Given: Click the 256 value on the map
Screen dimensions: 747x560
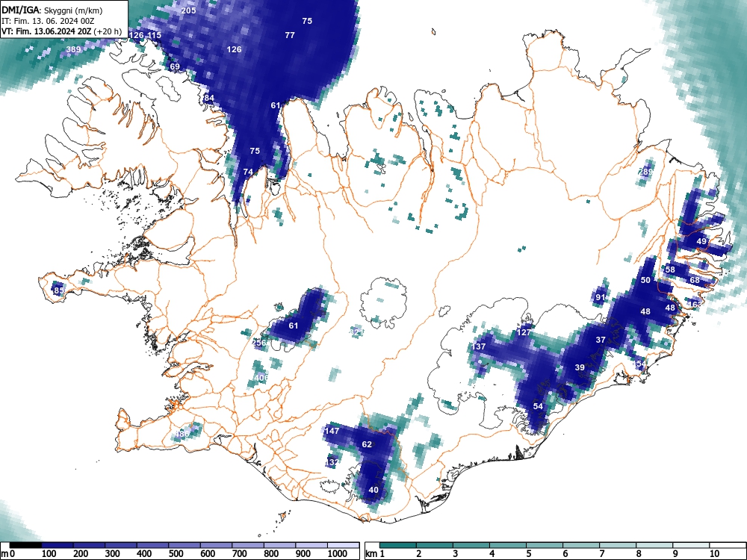Looking at the screenshot, I should pyautogui.click(x=259, y=343).
